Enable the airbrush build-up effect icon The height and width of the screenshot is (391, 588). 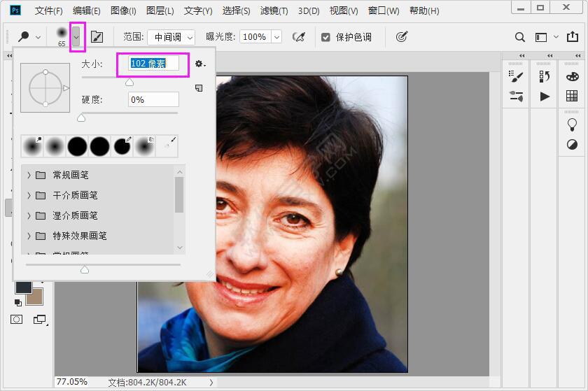tap(298, 37)
